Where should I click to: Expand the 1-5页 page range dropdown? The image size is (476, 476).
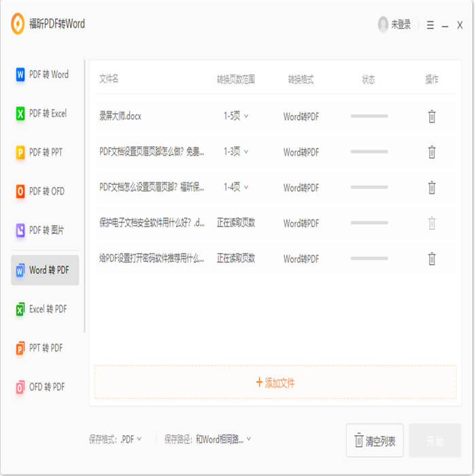(x=236, y=116)
